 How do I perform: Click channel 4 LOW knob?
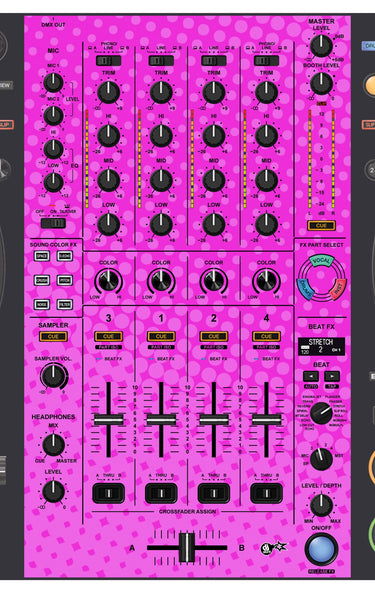pyautogui.click(x=266, y=224)
